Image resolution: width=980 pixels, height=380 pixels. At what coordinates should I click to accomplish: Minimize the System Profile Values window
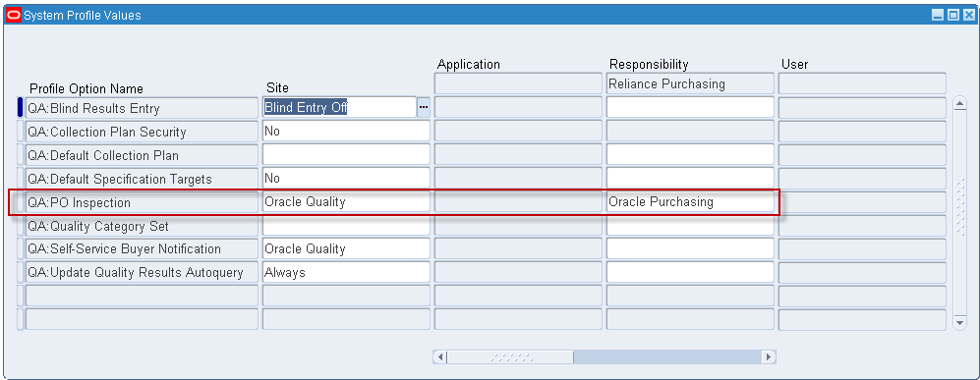coord(938,15)
